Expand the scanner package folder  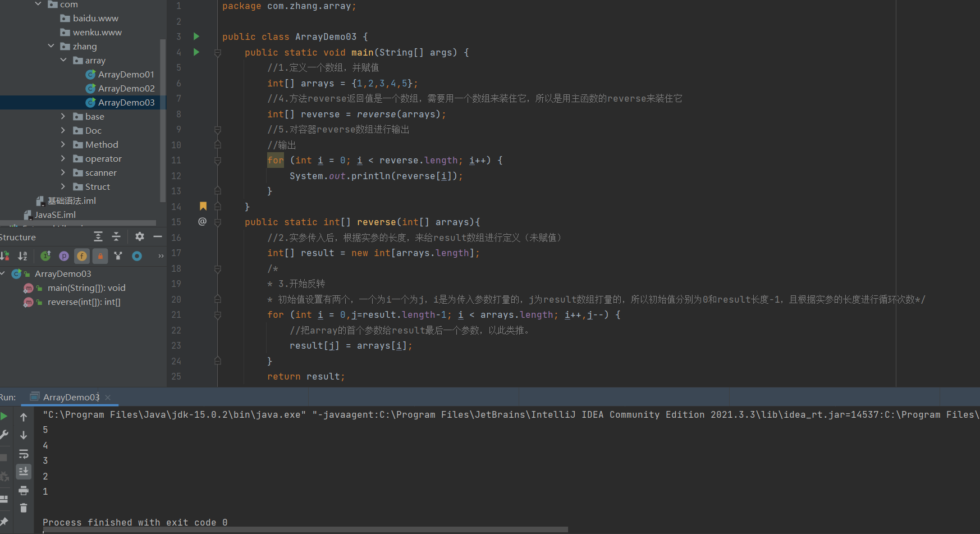(x=63, y=172)
